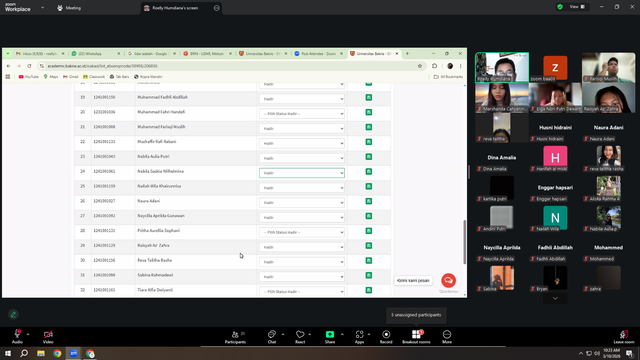
Task: Open options icon on shared screen tab
Action: (216, 8)
